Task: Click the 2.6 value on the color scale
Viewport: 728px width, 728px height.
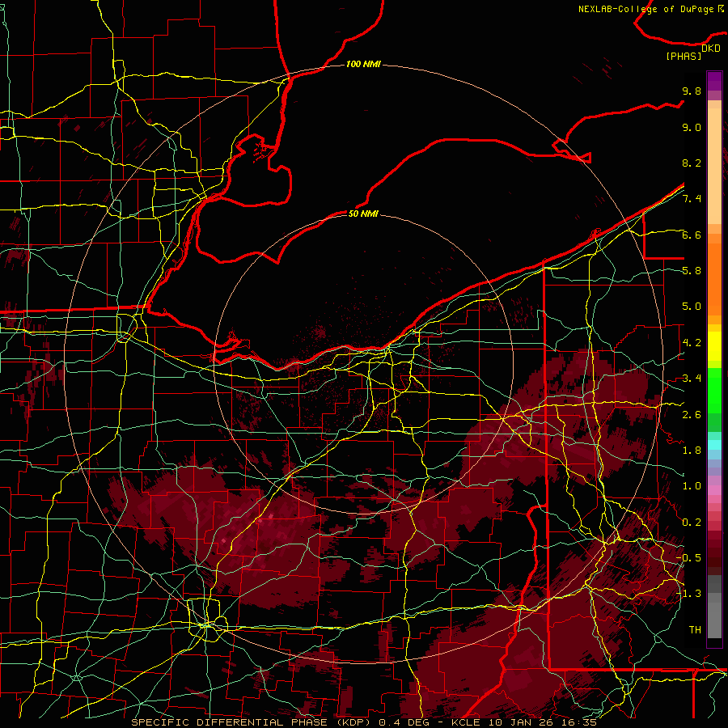Action: pos(692,415)
